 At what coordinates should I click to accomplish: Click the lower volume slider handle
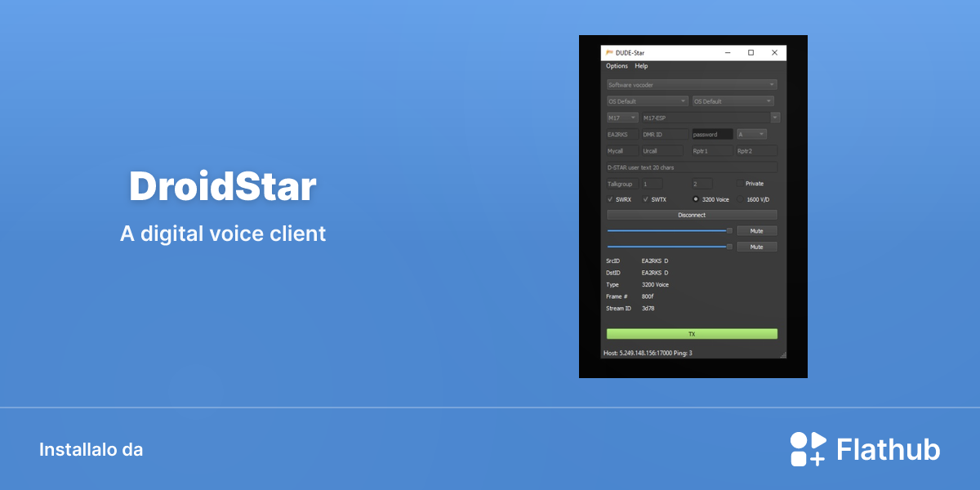[x=729, y=247]
